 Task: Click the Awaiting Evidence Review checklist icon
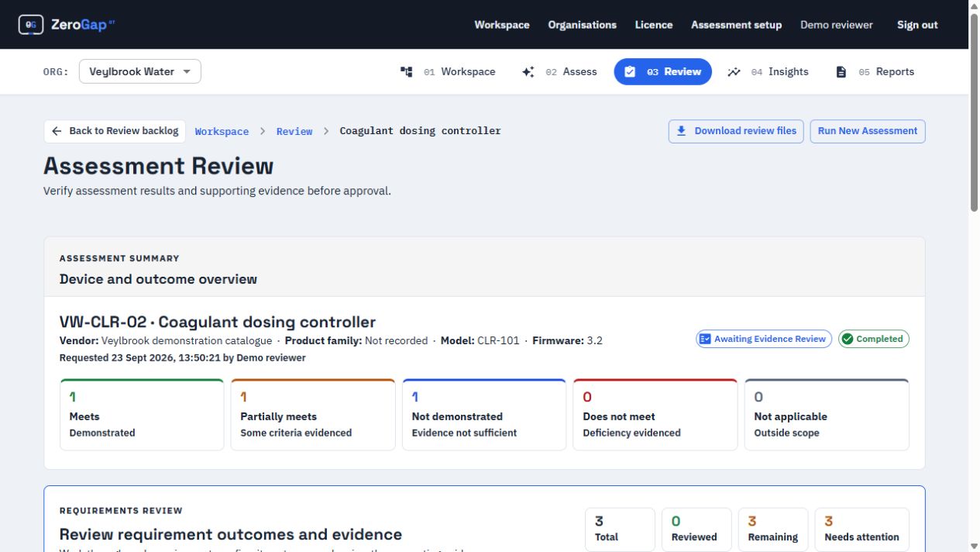pos(705,339)
